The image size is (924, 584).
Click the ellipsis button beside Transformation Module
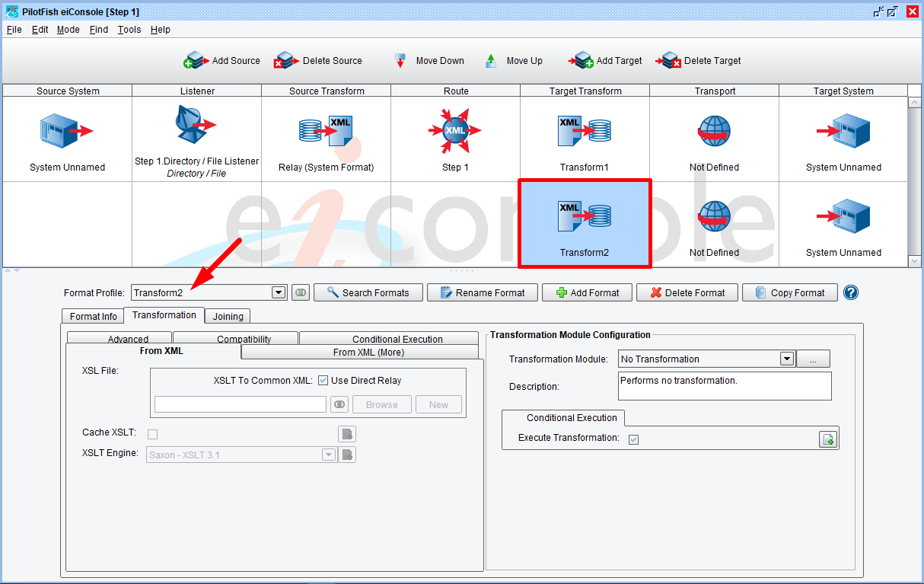[814, 359]
